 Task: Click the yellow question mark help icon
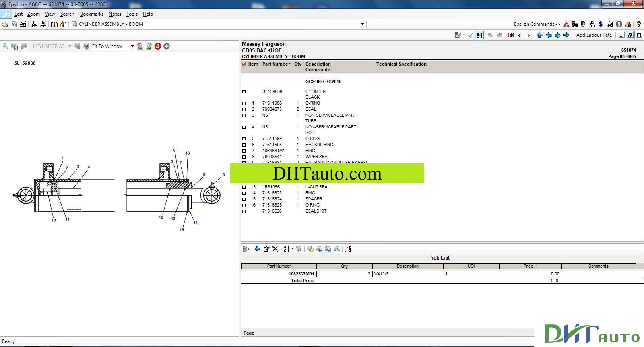point(639,24)
